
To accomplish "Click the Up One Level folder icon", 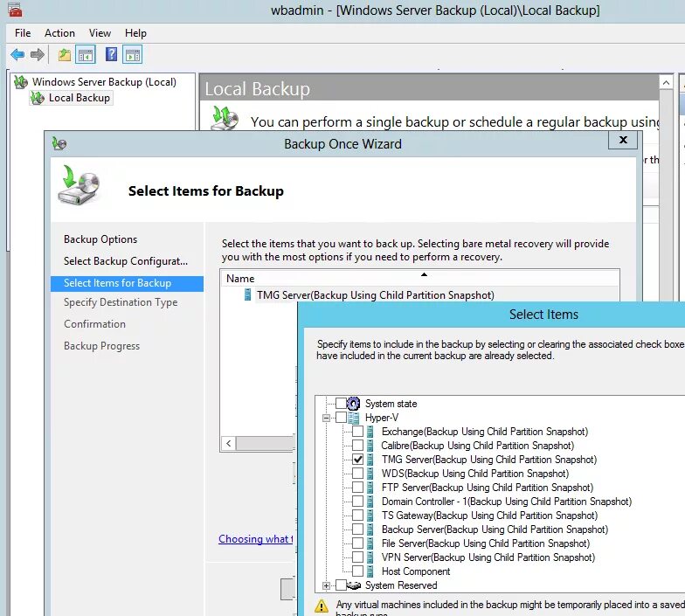I will (65, 55).
